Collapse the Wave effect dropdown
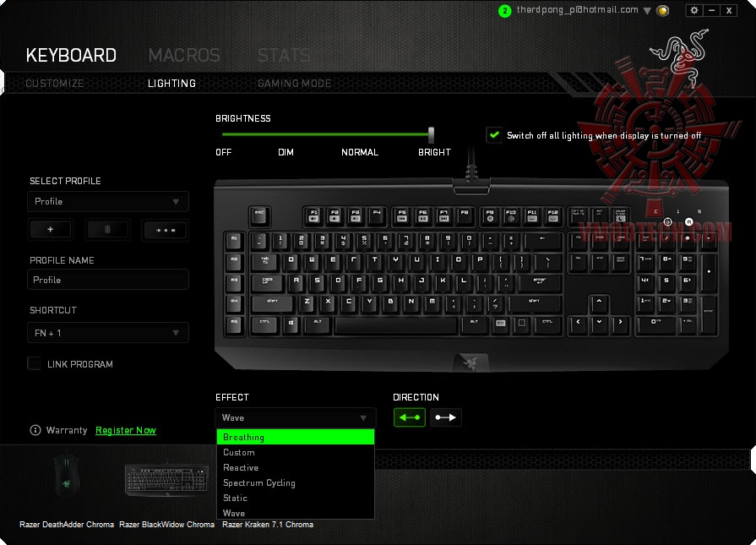The height and width of the screenshot is (545, 756). 295,417
